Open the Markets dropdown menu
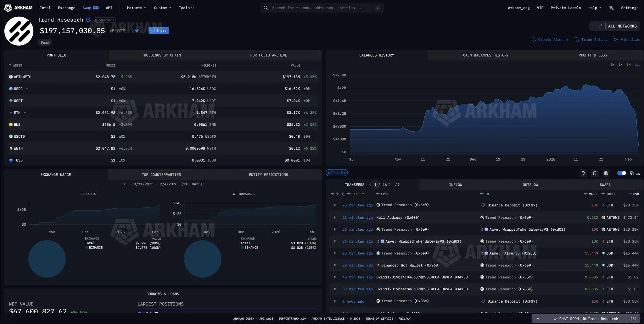This screenshot has height=324, width=644. (137, 8)
